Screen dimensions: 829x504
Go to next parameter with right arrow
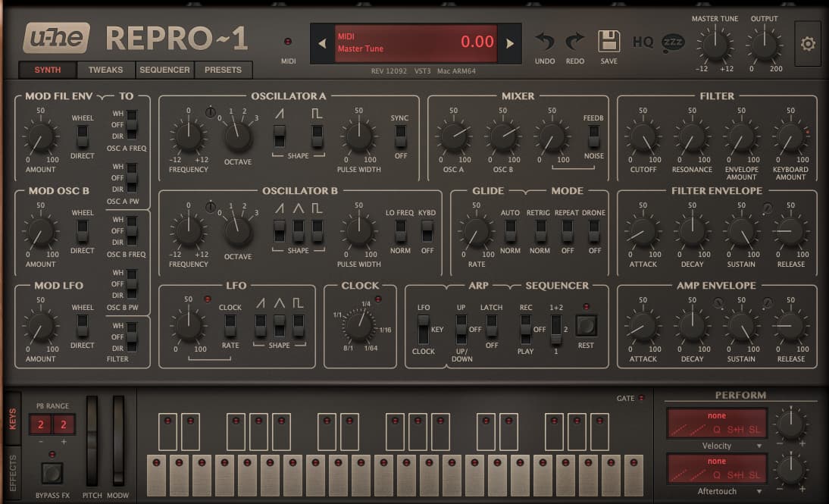[x=510, y=43]
